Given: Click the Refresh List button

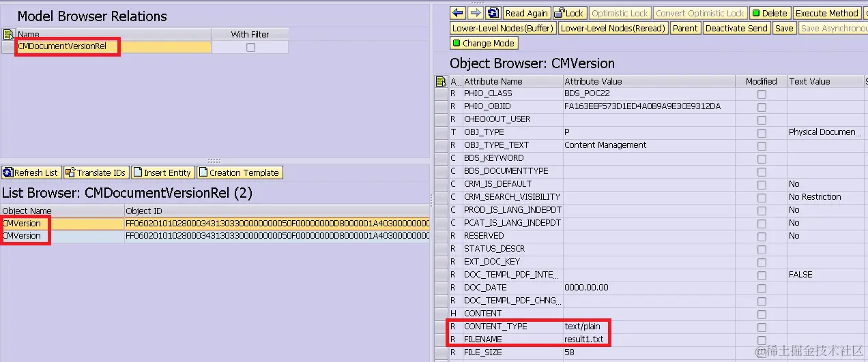Looking at the screenshot, I should 31,172.
